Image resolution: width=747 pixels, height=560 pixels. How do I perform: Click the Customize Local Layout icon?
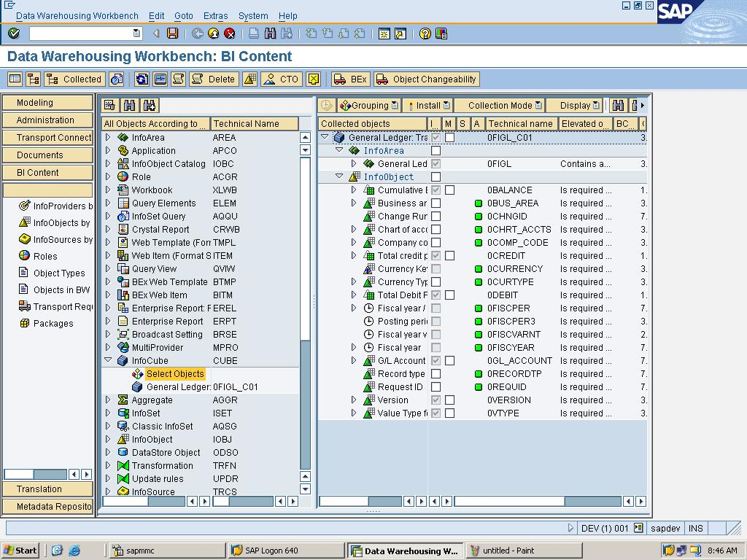441,34
